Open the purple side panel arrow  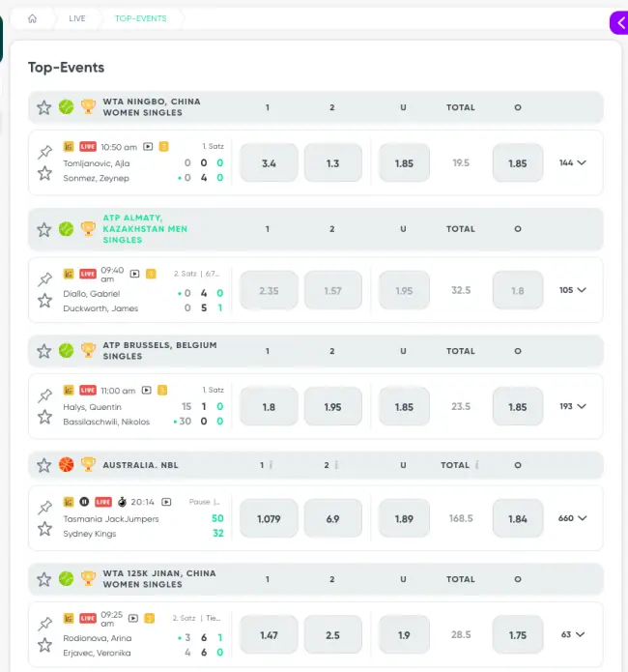619,23
